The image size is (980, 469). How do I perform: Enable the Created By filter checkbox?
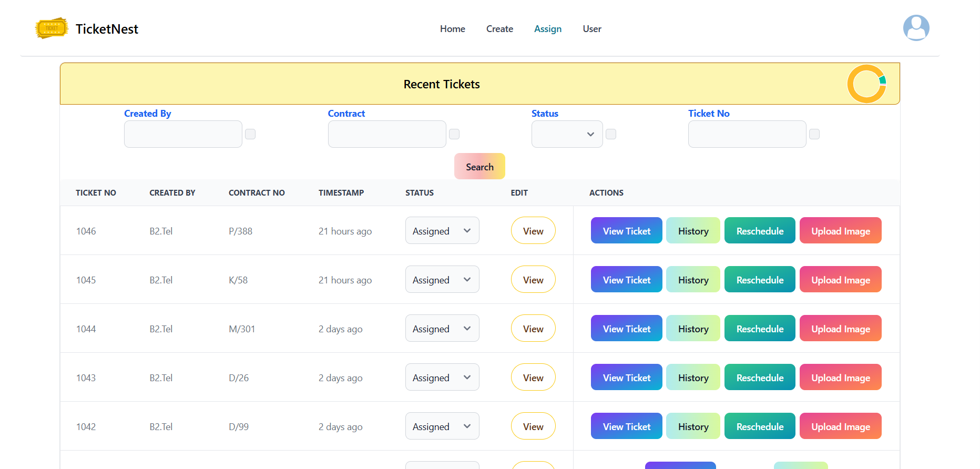pyautogui.click(x=250, y=134)
